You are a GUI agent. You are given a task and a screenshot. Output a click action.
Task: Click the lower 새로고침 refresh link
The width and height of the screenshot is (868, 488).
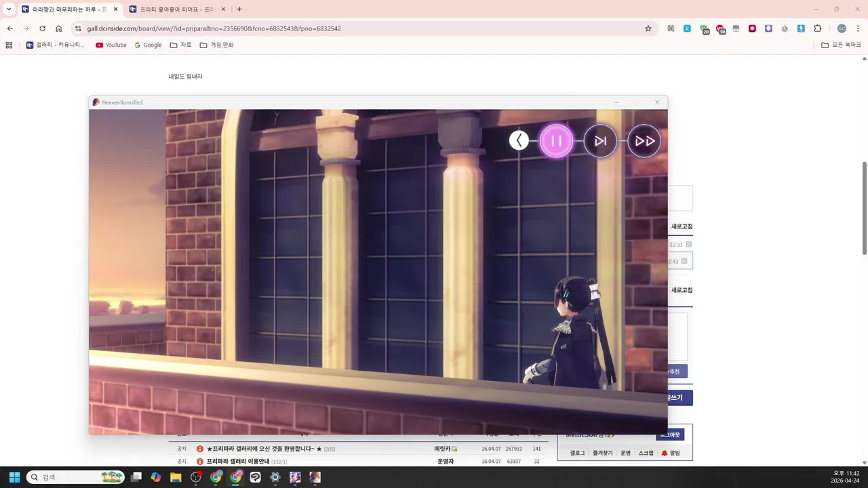pos(682,290)
